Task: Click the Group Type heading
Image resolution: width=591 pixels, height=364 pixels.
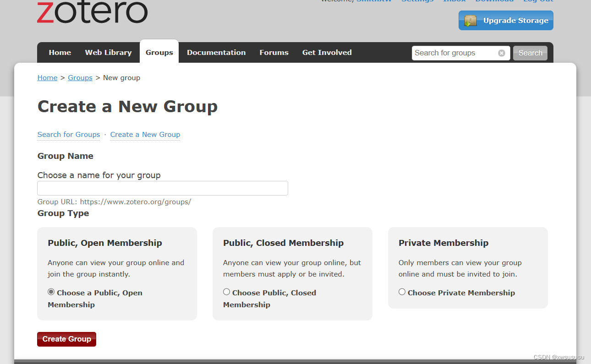Action: click(x=63, y=213)
